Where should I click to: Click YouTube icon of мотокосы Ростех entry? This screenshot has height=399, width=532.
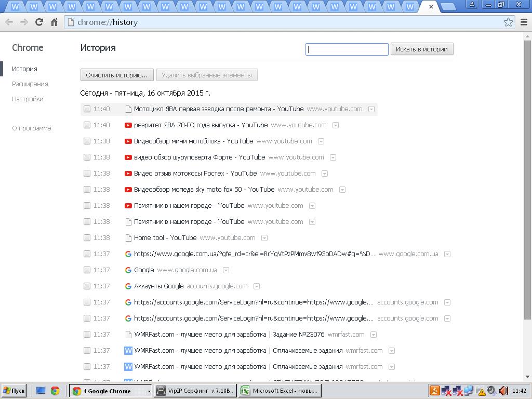128,174
